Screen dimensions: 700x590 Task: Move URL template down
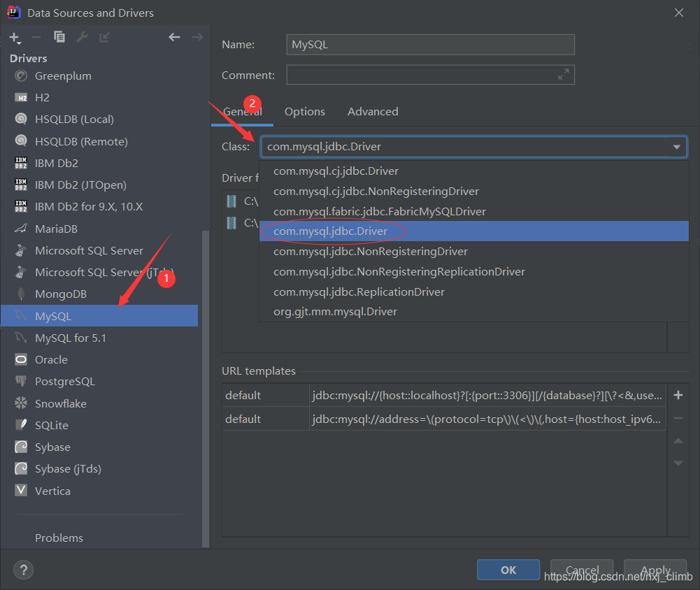[x=678, y=463]
